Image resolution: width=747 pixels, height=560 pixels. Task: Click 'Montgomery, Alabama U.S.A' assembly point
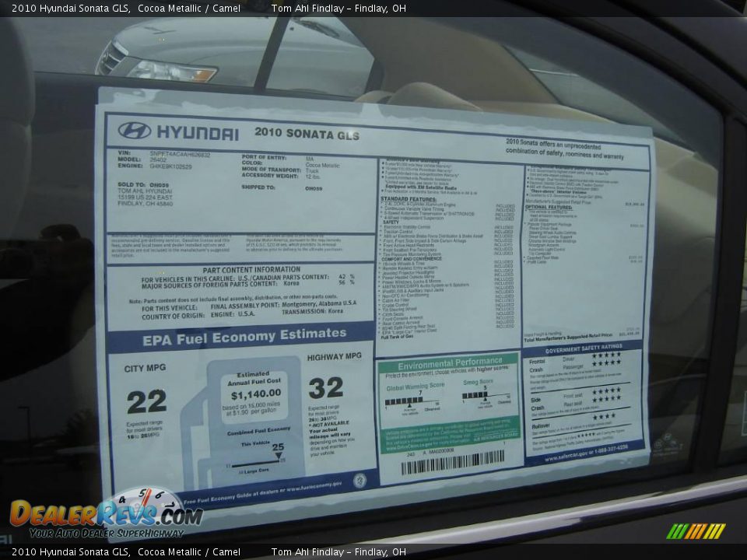click(x=319, y=303)
